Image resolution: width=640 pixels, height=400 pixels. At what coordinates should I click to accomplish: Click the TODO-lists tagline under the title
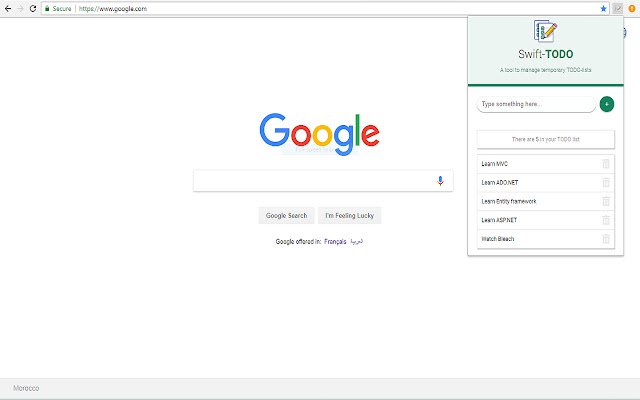tap(545, 70)
